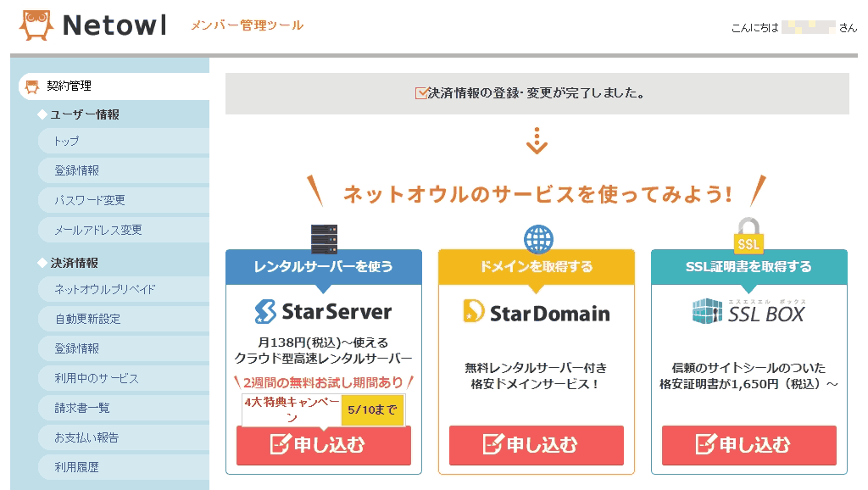The image size is (868, 490).
Task: Click the StarServer logo
Action: tap(323, 312)
